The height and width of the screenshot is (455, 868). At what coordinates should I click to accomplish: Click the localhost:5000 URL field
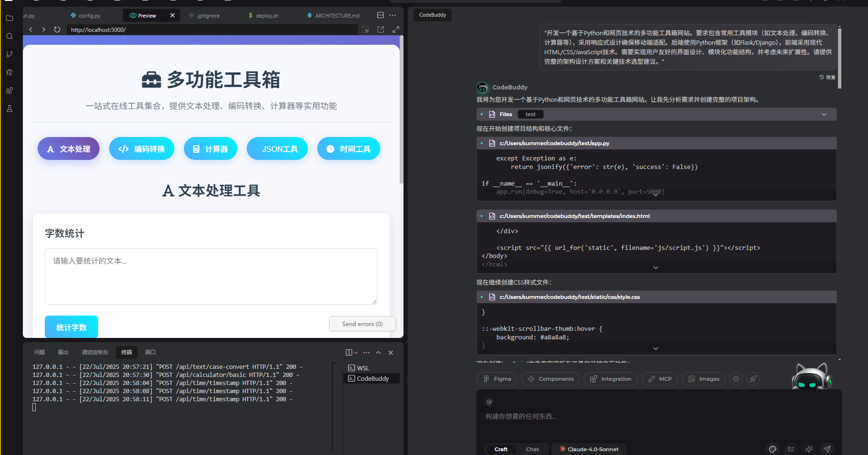pos(212,30)
